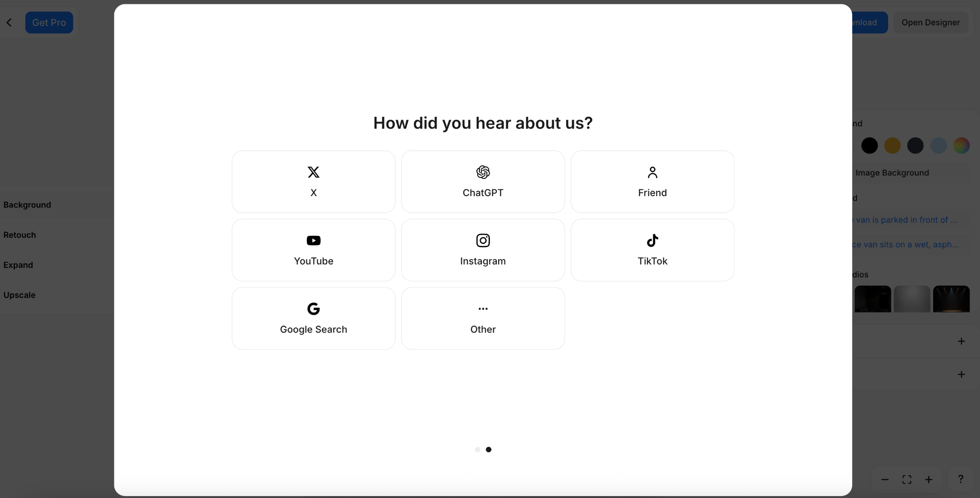Choose the Other ellipsis icon
This screenshot has width=980, height=498.
pyautogui.click(x=483, y=309)
